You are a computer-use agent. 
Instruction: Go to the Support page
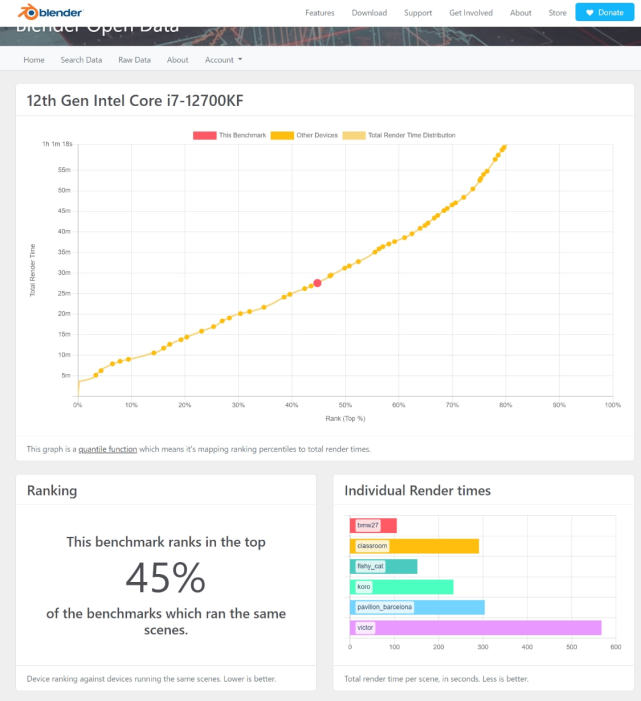(x=418, y=13)
